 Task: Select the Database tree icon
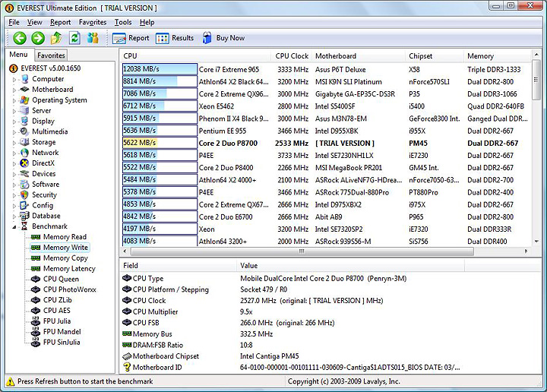coord(24,216)
